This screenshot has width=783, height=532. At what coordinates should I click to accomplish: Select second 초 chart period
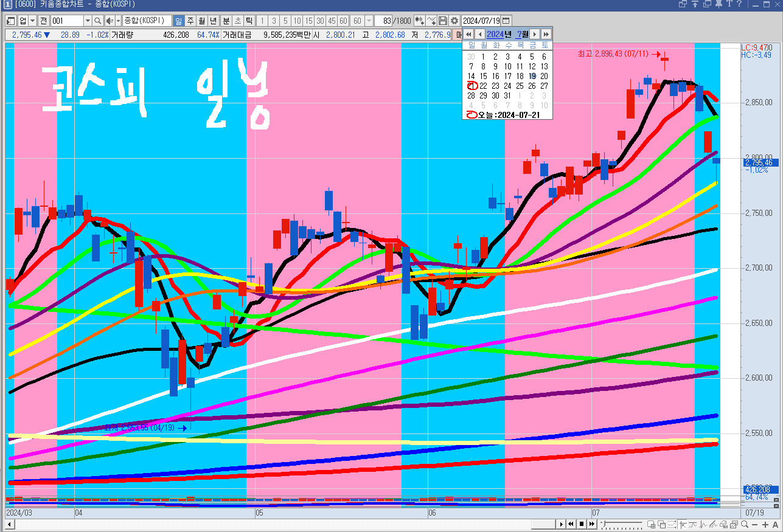237,21
